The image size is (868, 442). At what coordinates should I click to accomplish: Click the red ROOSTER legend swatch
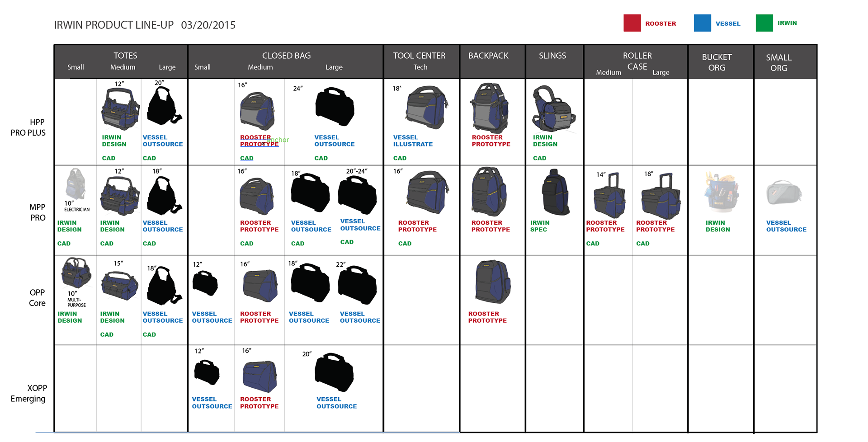point(632,23)
